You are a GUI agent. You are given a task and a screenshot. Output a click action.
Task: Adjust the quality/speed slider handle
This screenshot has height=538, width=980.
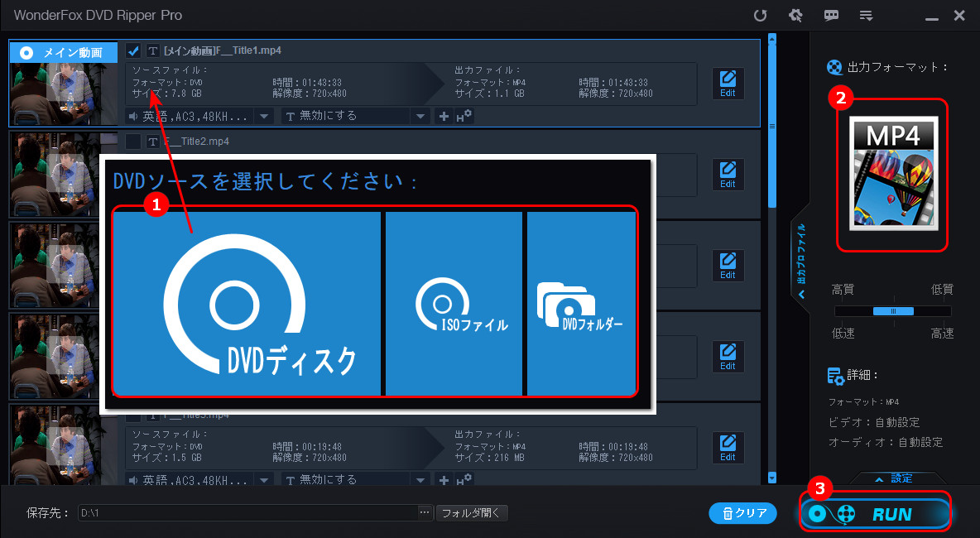pos(893,311)
